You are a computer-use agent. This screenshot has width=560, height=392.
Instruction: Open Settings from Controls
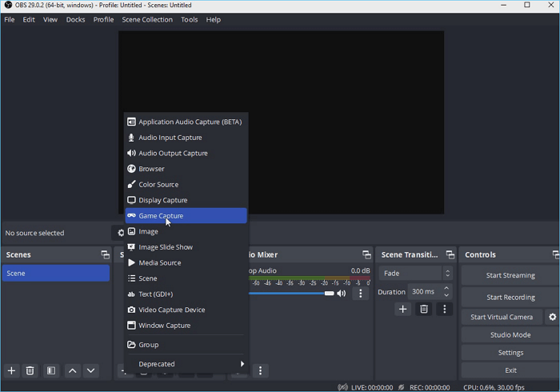pyautogui.click(x=510, y=353)
